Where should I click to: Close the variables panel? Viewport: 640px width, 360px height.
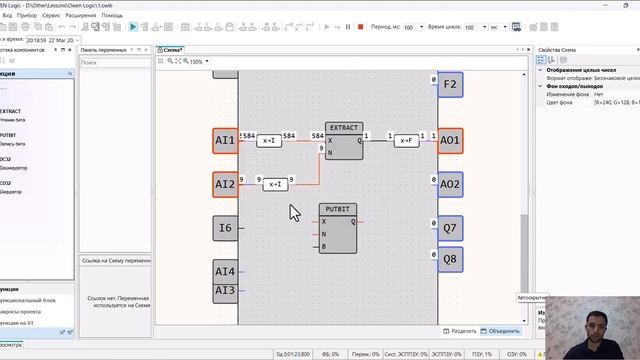pyautogui.click(x=146, y=50)
